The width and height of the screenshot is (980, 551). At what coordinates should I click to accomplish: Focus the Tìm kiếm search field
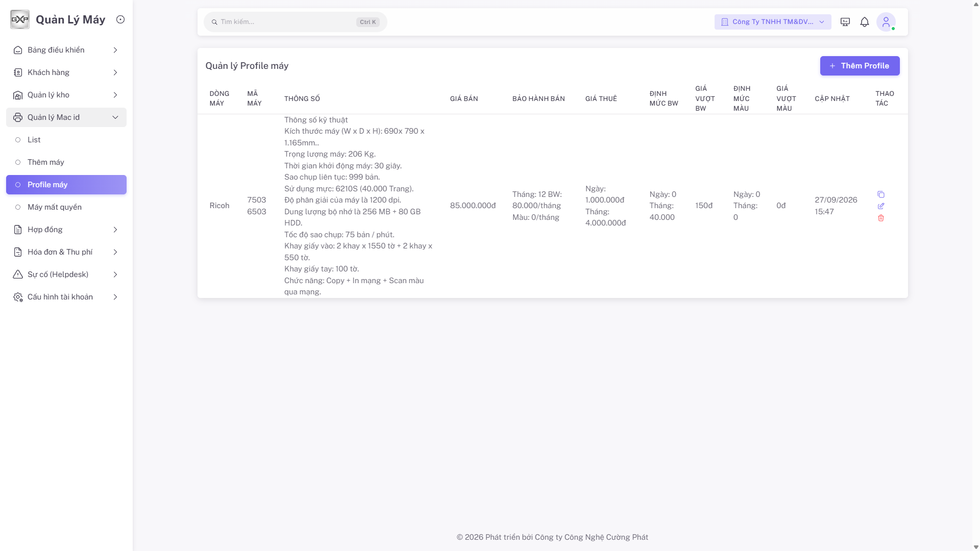[x=295, y=22]
